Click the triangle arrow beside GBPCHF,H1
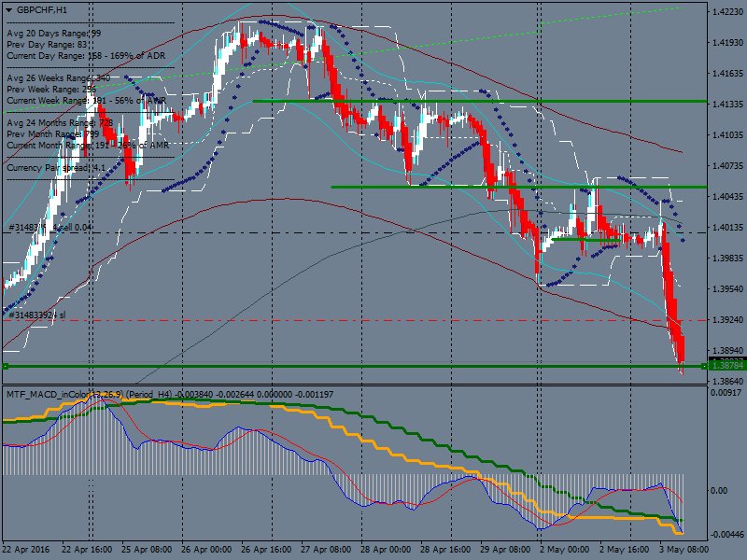Image resolution: width=747 pixels, height=560 pixels. click(9, 10)
